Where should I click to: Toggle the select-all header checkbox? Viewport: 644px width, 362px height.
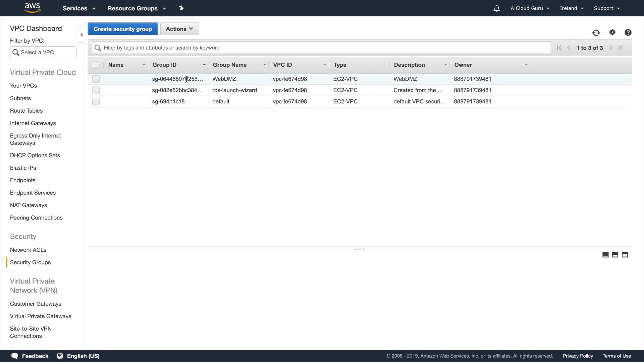(96, 65)
